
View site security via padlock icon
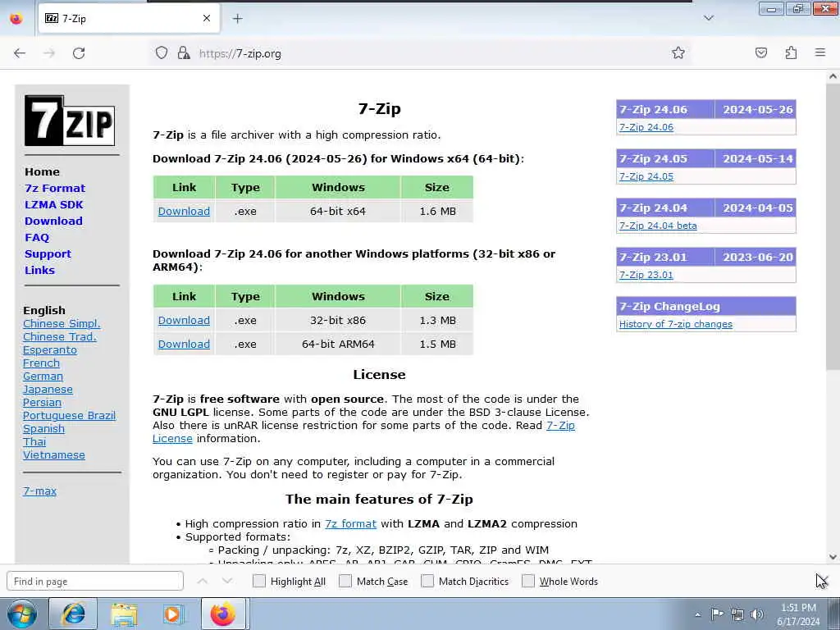[184, 53]
